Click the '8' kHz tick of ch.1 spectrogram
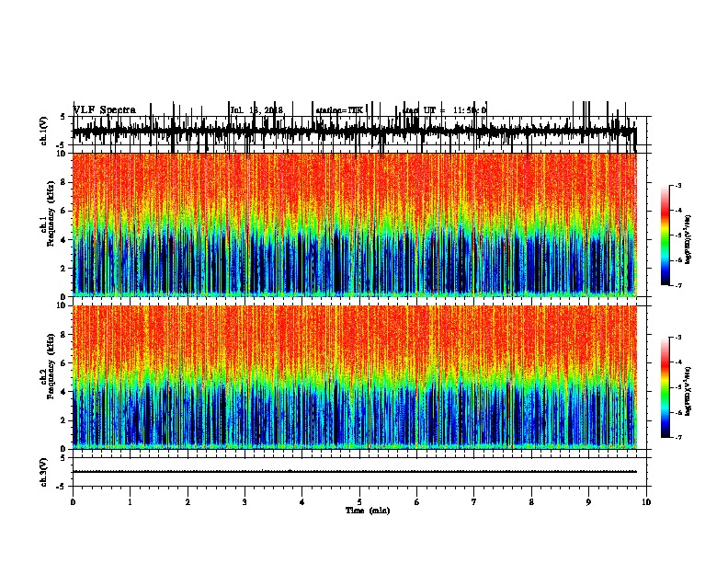This screenshot has width=728, height=563. coord(64,182)
